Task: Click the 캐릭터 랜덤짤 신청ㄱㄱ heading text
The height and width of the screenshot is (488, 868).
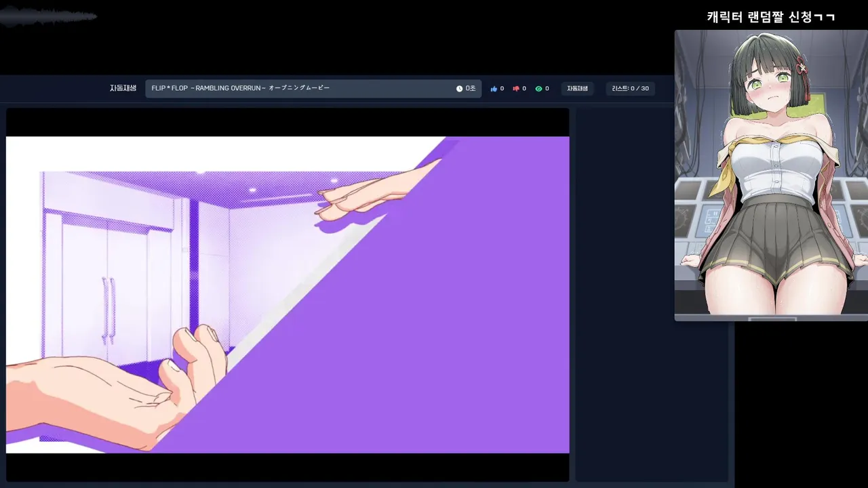Action: tap(771, 17)
